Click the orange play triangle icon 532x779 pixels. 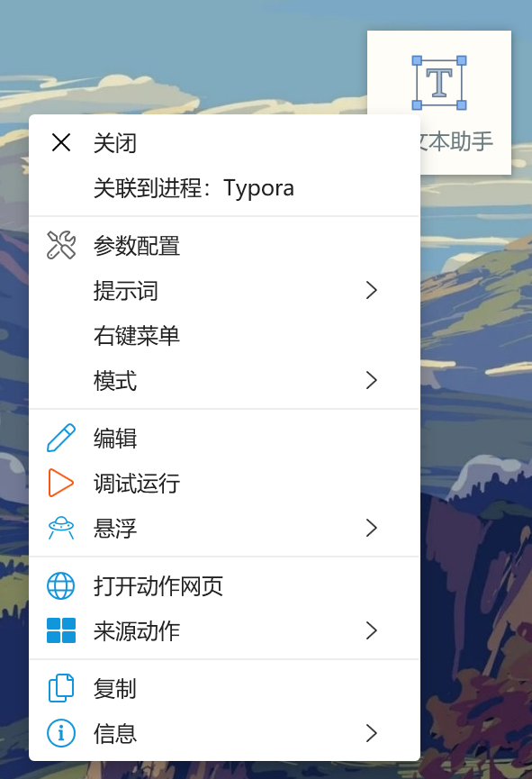pos(60,483)
